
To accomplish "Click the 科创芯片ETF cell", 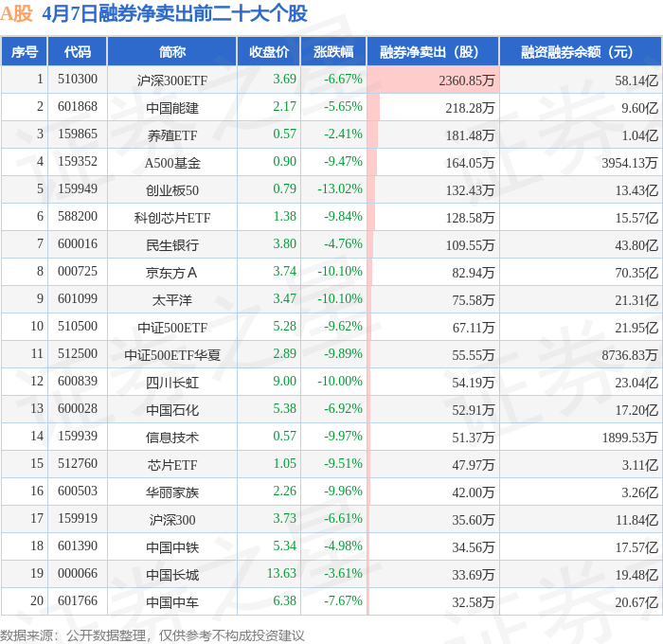I will tap(172, 218).
